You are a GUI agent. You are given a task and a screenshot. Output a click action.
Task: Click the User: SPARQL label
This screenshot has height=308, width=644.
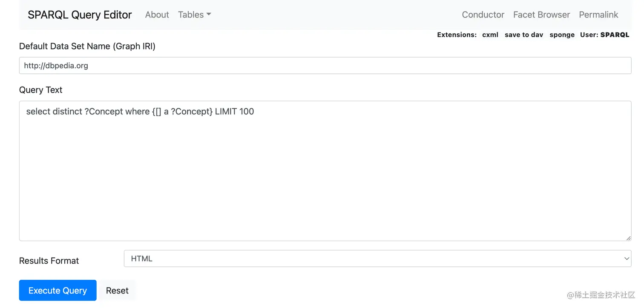point(604,35)
